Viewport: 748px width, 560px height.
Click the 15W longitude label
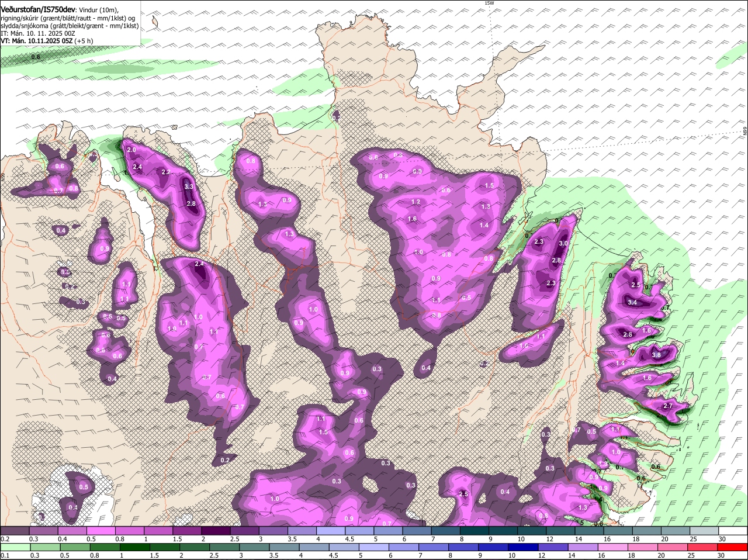pyautogui.click(x=489, y=3)
